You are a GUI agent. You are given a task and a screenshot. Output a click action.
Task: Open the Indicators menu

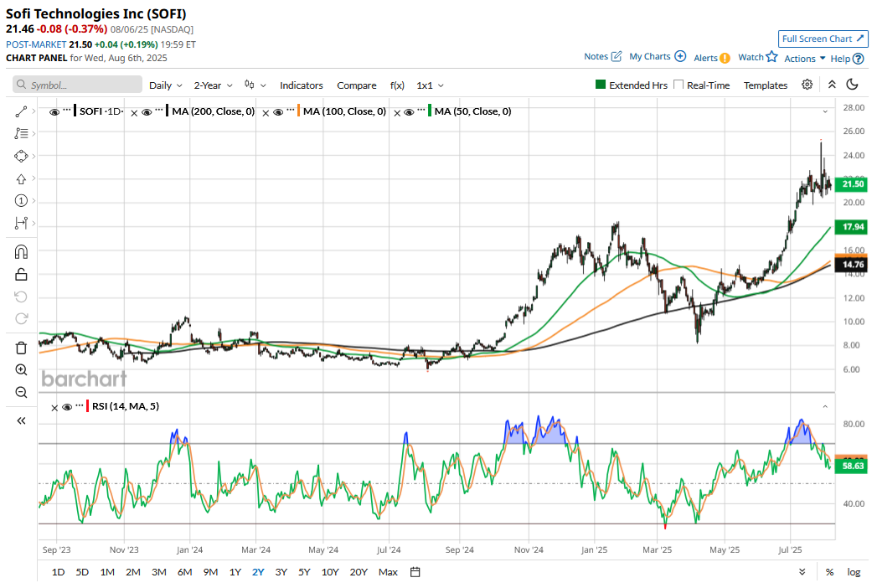[x=302, y=85]
